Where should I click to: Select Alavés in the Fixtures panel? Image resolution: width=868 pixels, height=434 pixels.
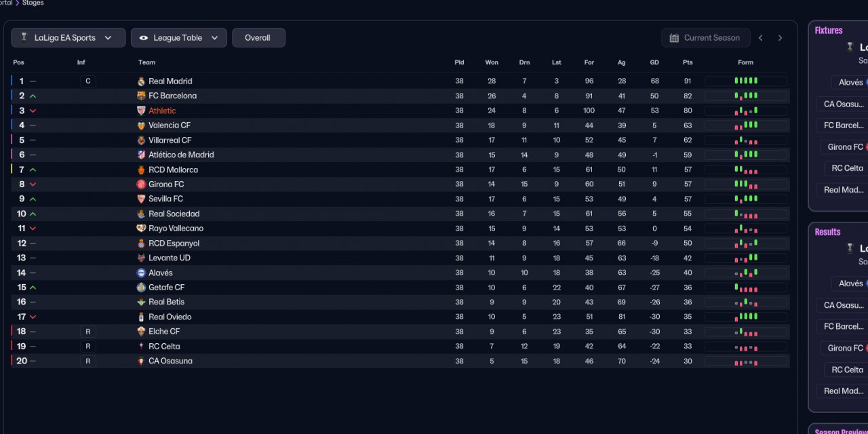pos(850,83)
